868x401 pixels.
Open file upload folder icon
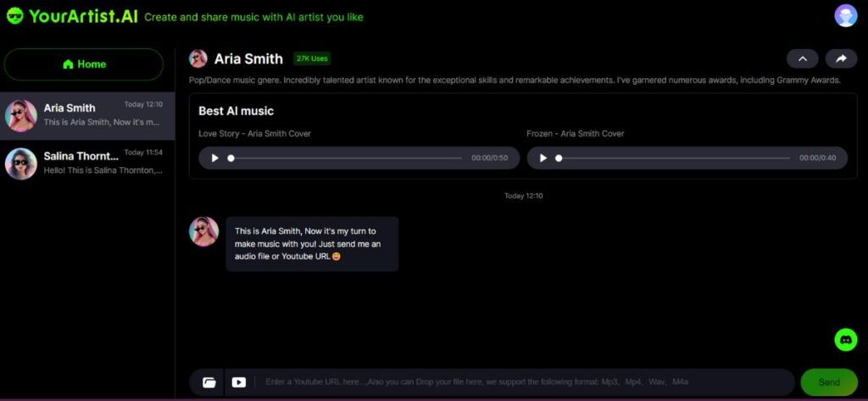(209, 382)
